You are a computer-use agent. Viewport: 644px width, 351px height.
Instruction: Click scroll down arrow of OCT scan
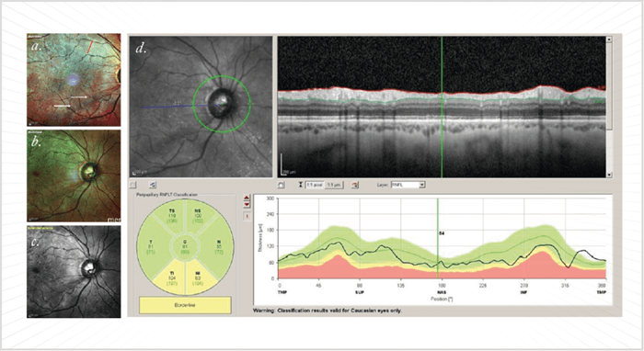click(x=609, y=175)
